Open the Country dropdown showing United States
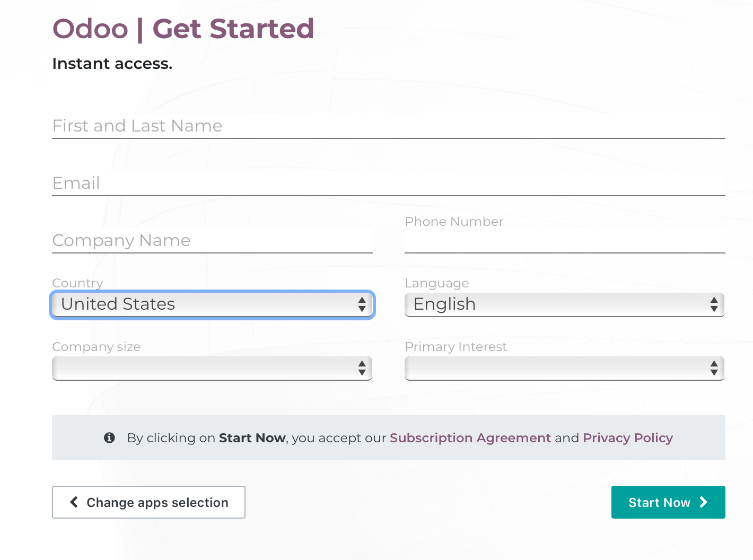753x560 pixels. [212, 305]
